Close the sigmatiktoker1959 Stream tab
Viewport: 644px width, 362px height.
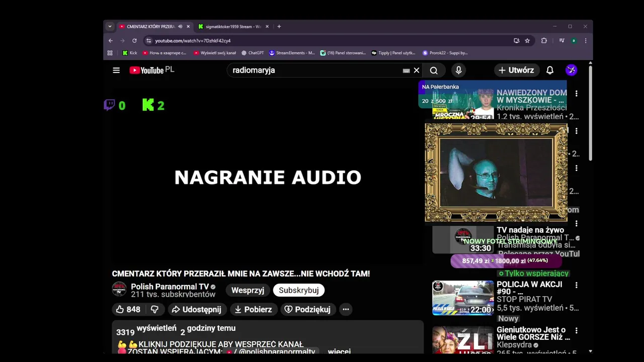click(267, 27)
